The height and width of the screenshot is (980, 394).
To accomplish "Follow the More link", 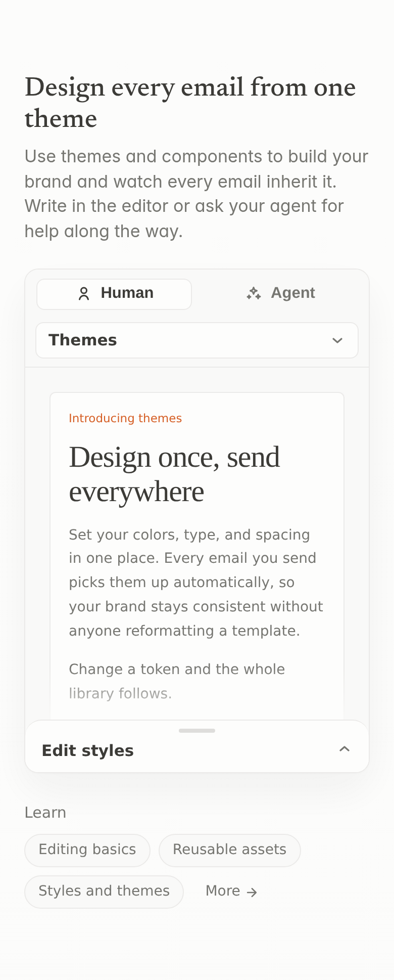I will click(231, 892).
